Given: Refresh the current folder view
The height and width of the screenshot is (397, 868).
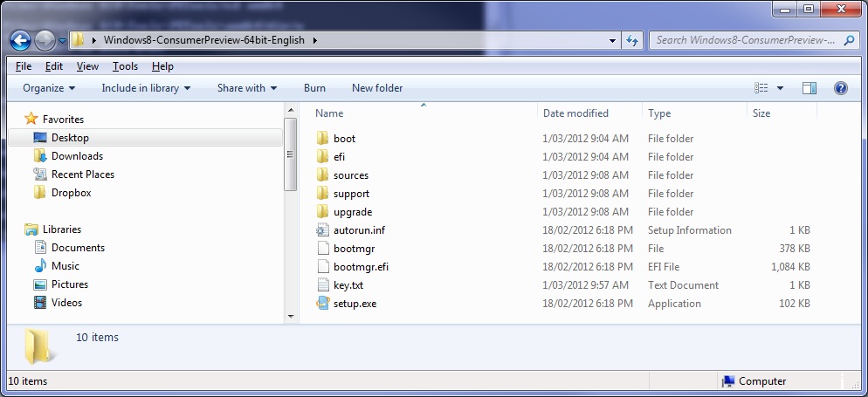Looking at the screenshot, I should [x=631, y=40].
